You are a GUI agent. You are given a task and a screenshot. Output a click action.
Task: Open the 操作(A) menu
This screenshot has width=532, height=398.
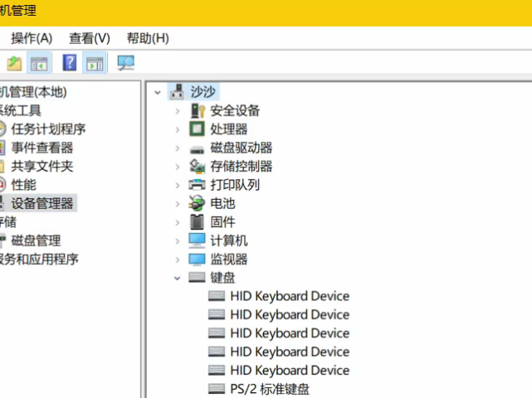(32, 38)
